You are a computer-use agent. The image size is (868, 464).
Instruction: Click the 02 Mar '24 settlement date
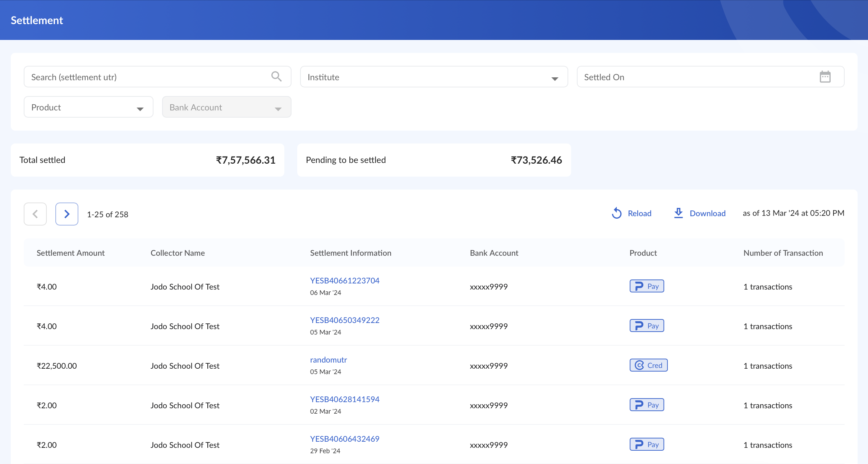click(x=326, y=411)
